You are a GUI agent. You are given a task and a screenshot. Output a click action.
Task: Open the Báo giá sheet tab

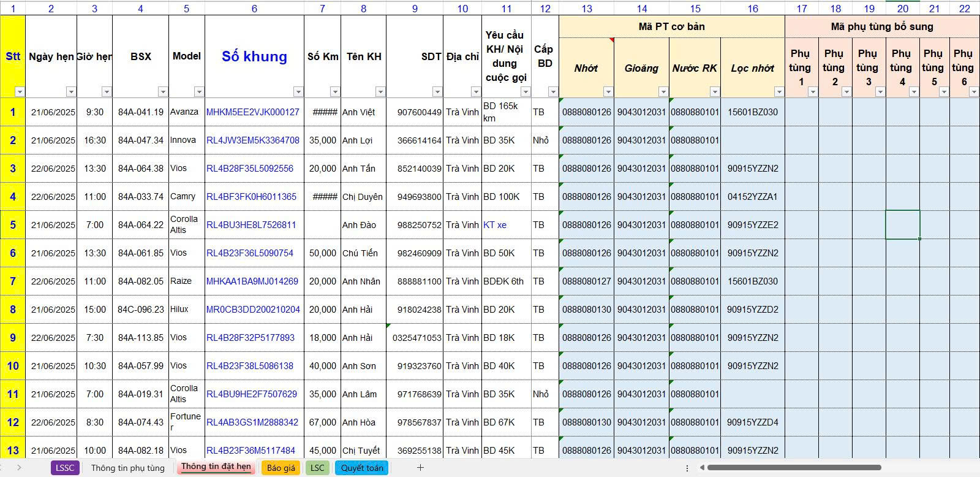coord(281,468)
